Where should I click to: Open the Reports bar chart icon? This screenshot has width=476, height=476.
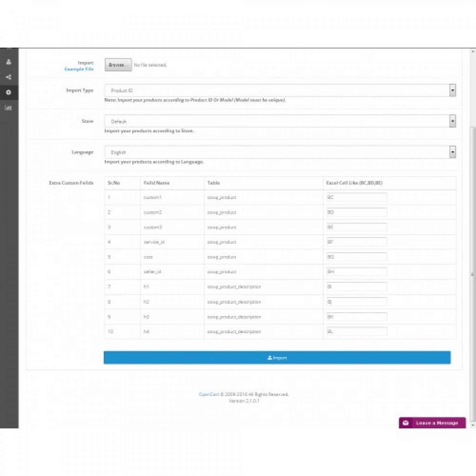(9, 108)
